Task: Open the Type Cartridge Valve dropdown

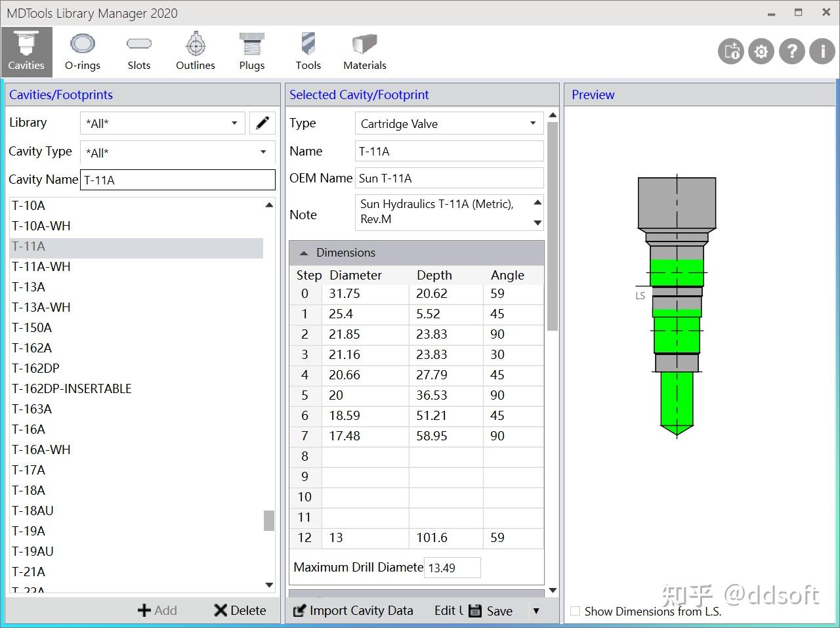Action: (x=449, y=123)
